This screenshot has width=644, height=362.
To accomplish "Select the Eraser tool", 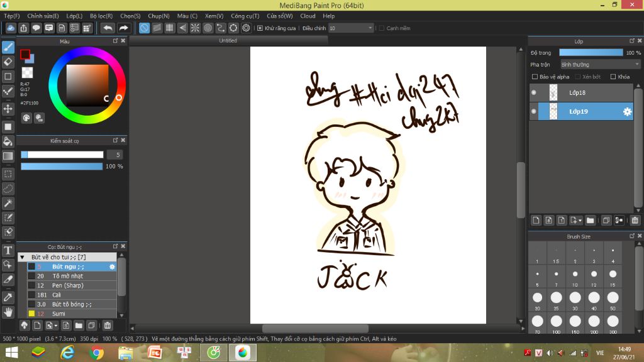I will tap(8, 62).
